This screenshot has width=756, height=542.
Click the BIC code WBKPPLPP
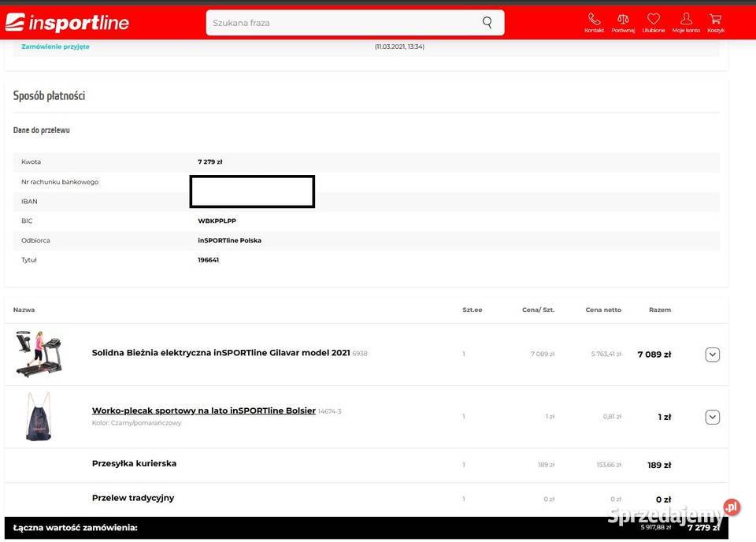click(217, 221)
